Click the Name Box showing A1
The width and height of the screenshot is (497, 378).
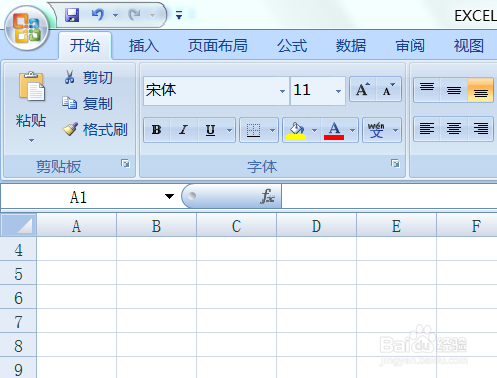click(79, 197)
